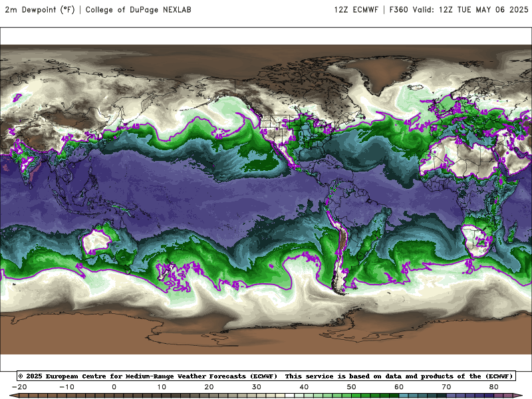Image resolution: width=532 pixels, height=399 pixels.
Task: Click the ECMWF copyright notice banner
Action: (266, 376)
